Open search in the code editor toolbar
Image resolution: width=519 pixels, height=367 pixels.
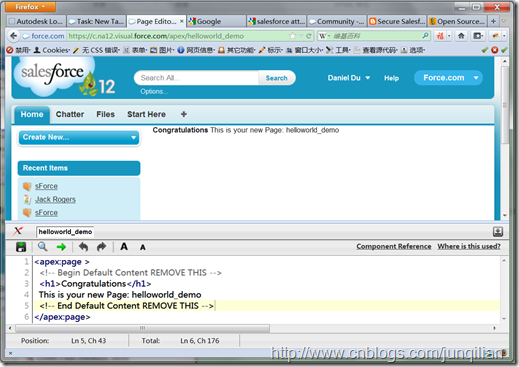pos(42,247)
